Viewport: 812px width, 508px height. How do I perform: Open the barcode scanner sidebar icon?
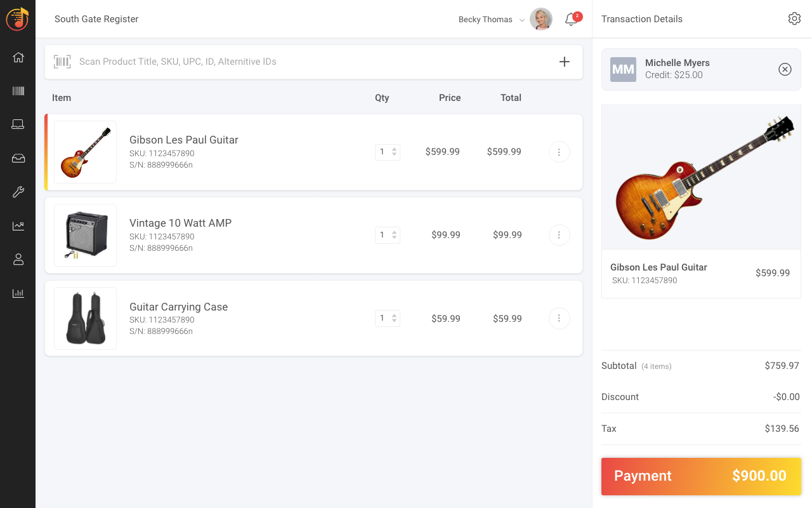click(x=18, y=91)
